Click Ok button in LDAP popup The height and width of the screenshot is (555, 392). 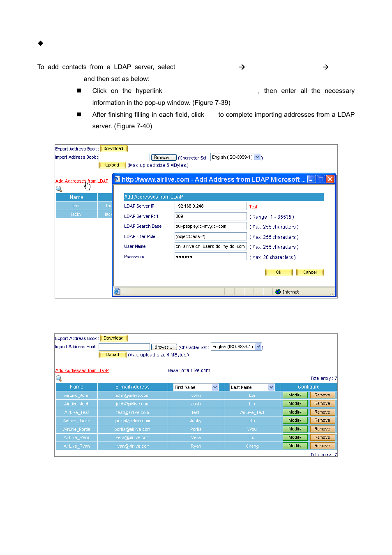(279, 272)
